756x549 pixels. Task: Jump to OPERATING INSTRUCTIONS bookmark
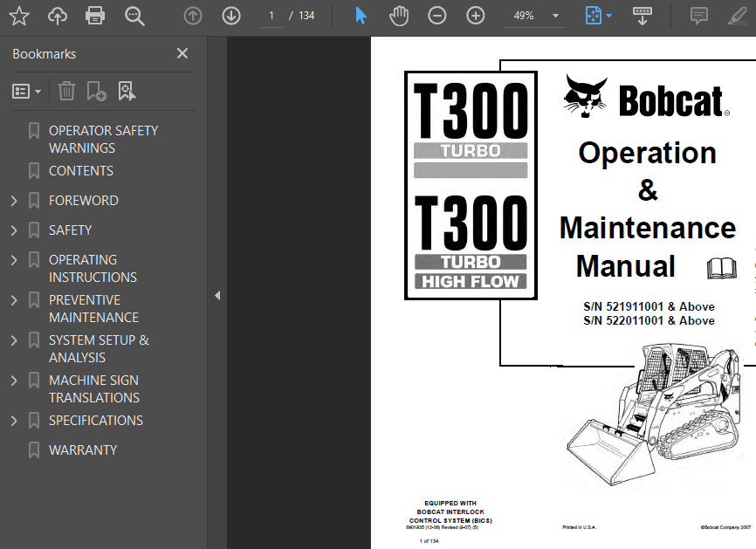(93, 269)
